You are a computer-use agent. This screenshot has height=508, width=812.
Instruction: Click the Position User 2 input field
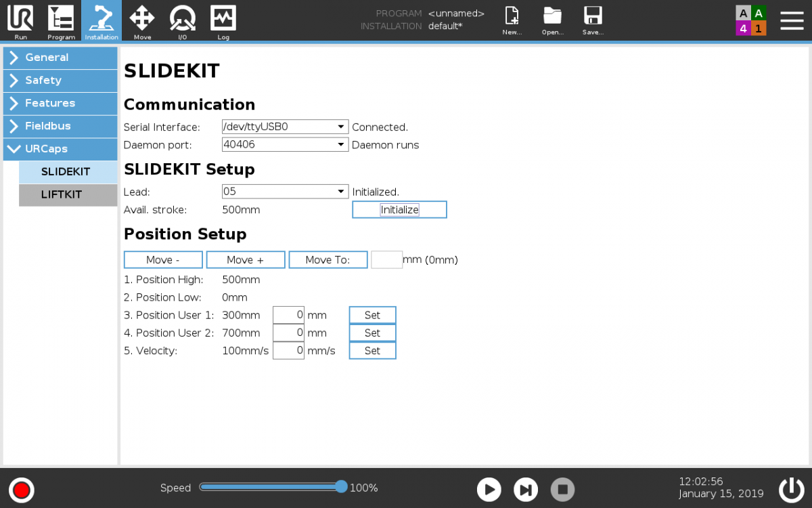click(288, 333)
